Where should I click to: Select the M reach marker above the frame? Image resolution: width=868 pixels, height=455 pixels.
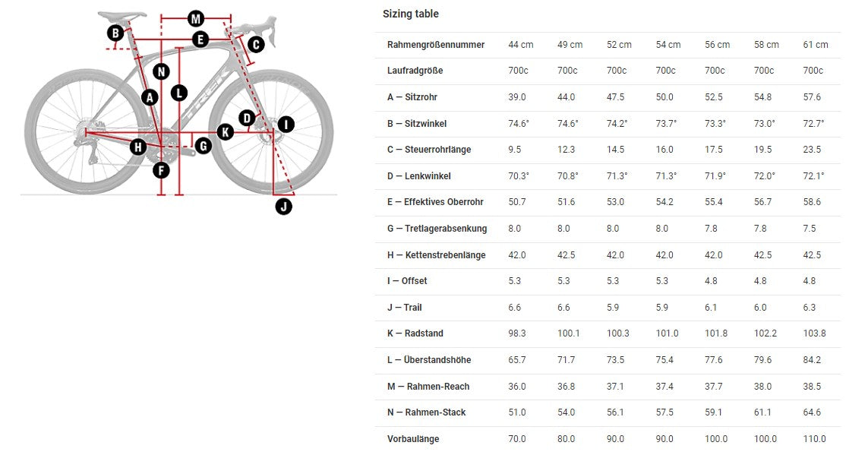click(196, 18)
